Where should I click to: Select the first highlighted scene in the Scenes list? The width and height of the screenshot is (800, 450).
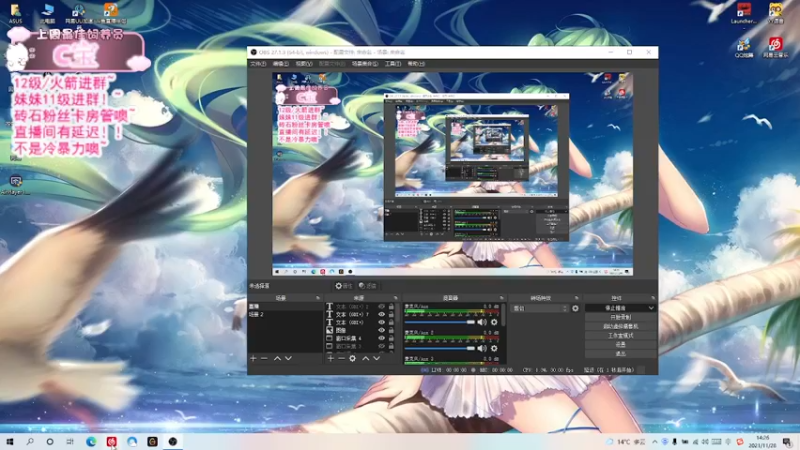(285, 307)
